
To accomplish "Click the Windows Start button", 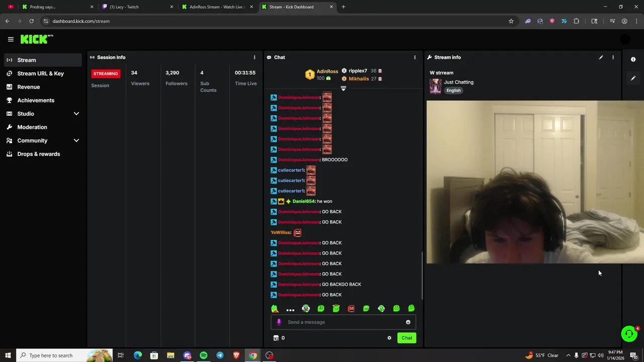I will click(x=8, y=355).
